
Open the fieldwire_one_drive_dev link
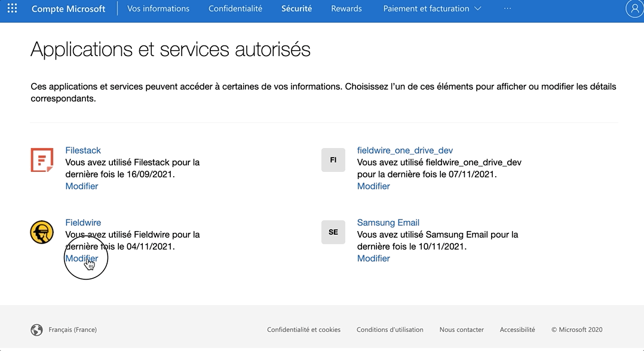point(404,150)
